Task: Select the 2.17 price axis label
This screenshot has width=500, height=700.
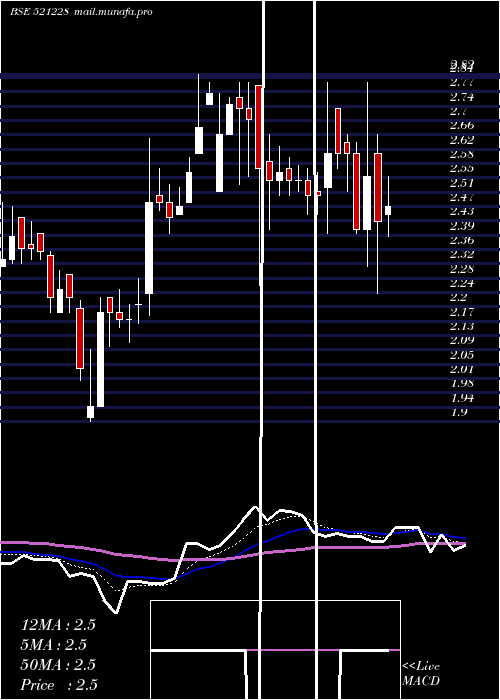Action: (462, 312)
